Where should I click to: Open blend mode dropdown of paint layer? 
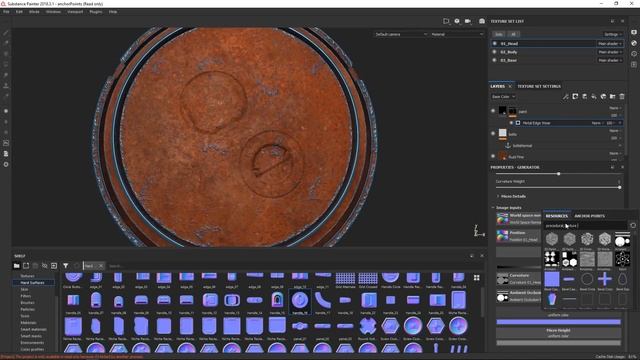pos(616,108)
